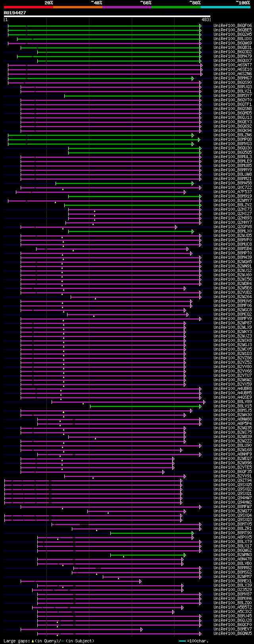Image resolution: width=254 pixels, height=644 pixels.
Task: Click the UniRef100_Q9SXQ3 label
Action: tap(233, 520)
